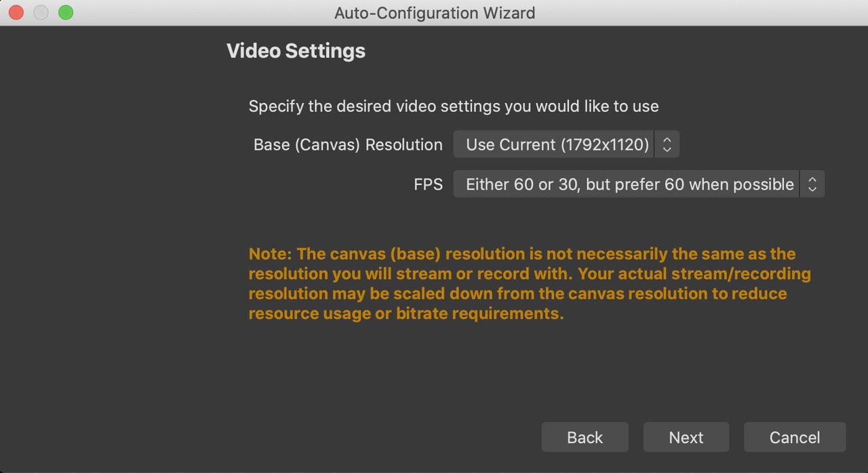Screen dimensions: 868x473
Task: Click the orange 'Note:' word
Action: [x=270, y=254]
